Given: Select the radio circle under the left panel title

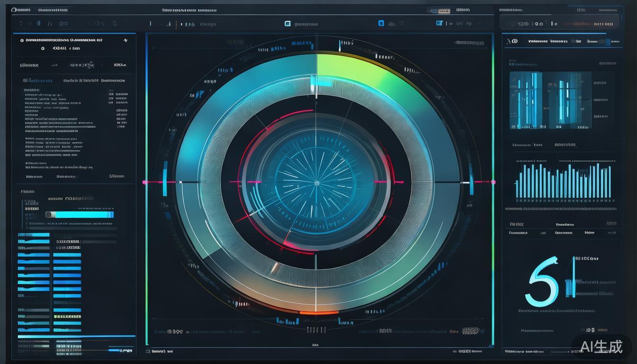Looking at the screenshot, I should (42, 48).
